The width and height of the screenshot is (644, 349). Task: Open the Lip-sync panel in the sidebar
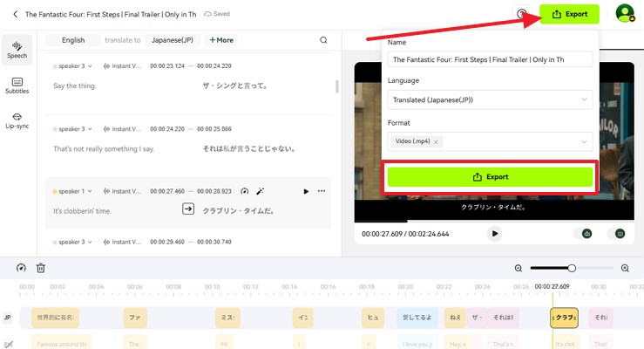pyautogui.click(x=17, y=121)
